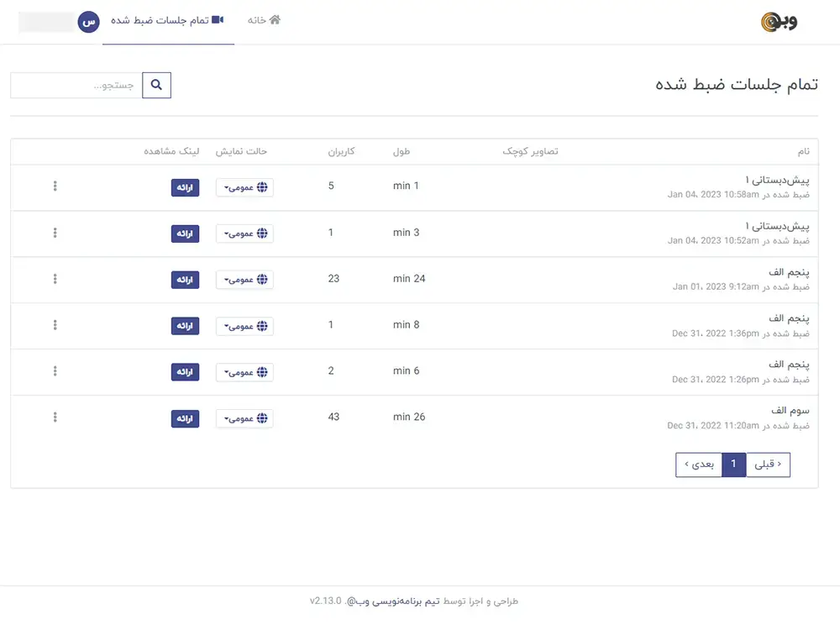Viewport: 840px width, 630px height.
Task: Open the kebab menu for the 10:52am recording
Action: coord(55,233)
